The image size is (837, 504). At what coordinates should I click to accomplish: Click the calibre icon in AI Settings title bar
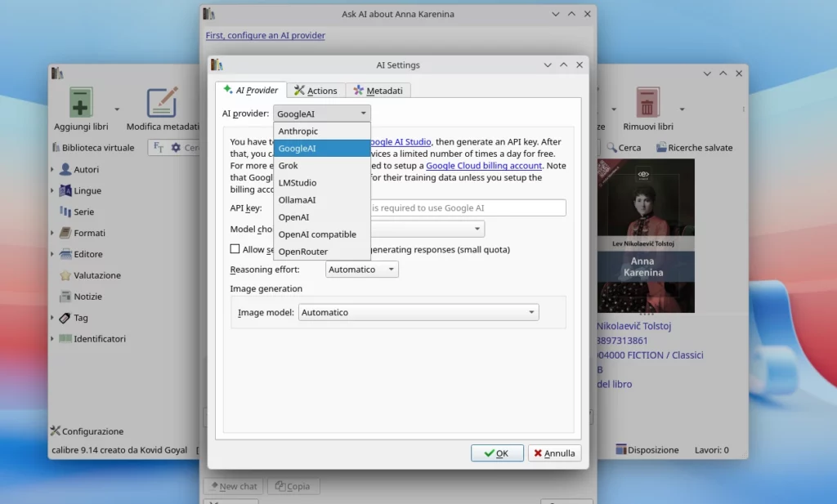(216, 65)
